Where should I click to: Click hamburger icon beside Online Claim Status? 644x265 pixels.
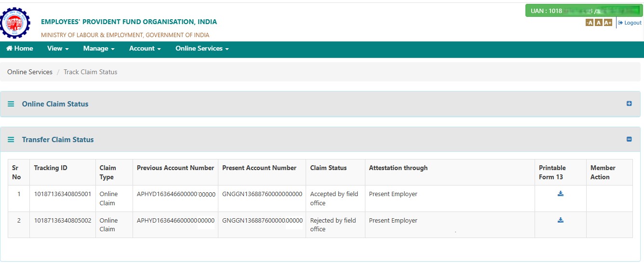point(11,104)
